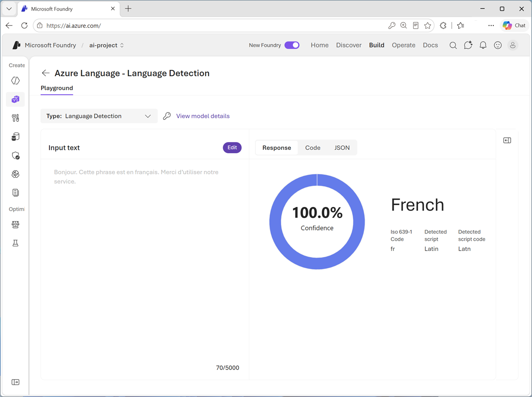This screenshot has height=397, width=532.
Task: Open the evaluation scales icon in sidebar
Action: (16, 225)
